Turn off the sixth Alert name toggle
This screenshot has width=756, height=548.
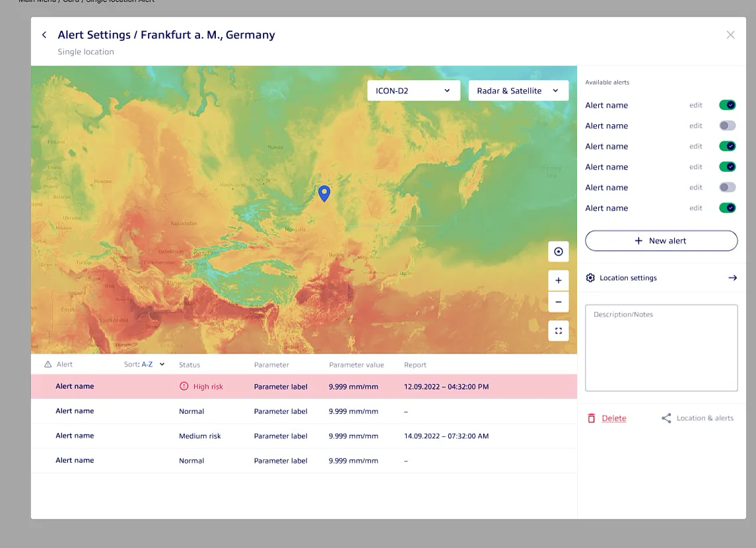pyautogui.click(x=727, y=208)
